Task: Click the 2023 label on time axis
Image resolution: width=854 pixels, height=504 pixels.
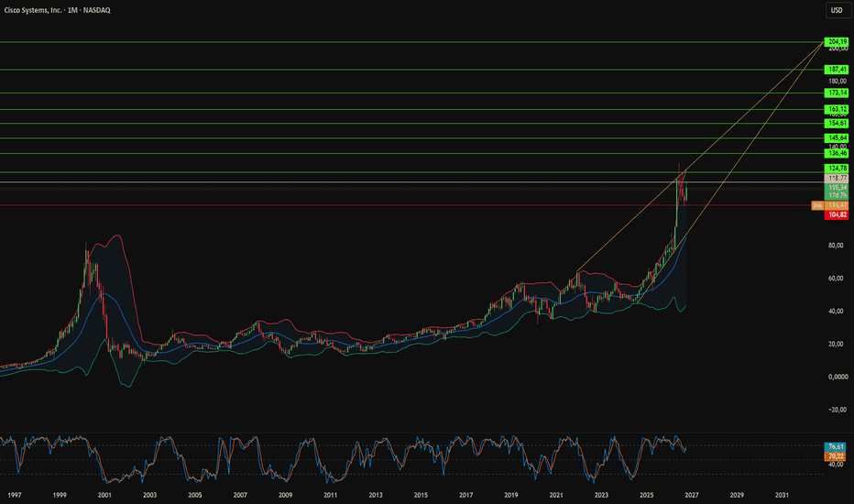Action: coord(601,495)
